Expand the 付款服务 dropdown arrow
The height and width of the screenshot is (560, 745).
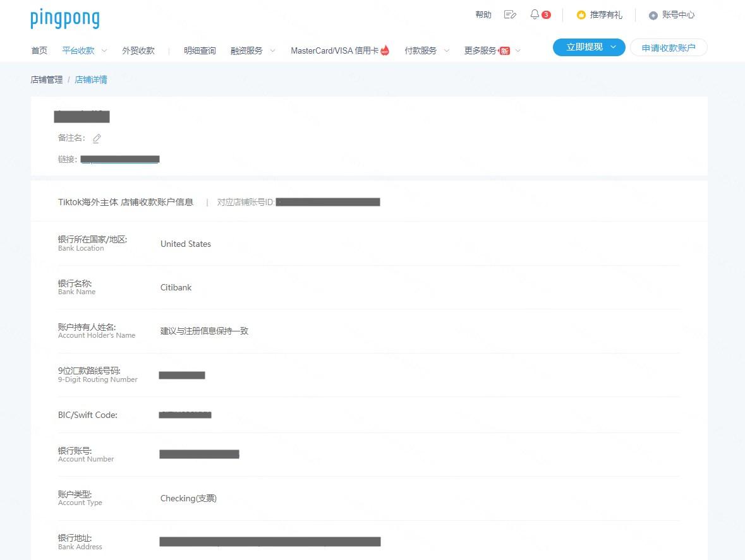(446, 51)
